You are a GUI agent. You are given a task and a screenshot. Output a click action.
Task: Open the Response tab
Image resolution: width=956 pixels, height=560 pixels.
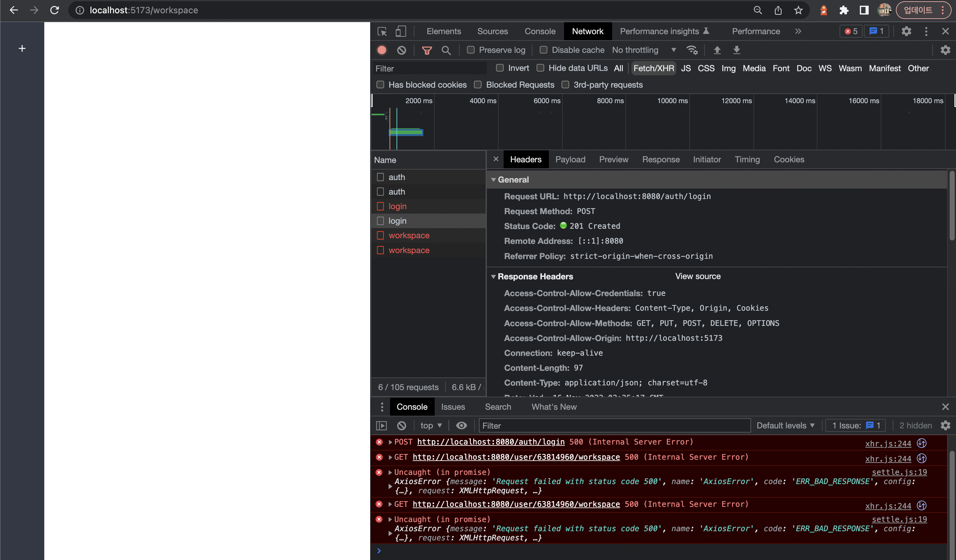coord(661,160)
